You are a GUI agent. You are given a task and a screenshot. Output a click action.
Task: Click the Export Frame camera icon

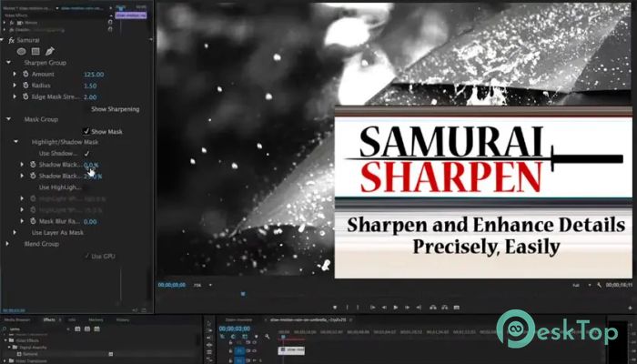point(457,308)
